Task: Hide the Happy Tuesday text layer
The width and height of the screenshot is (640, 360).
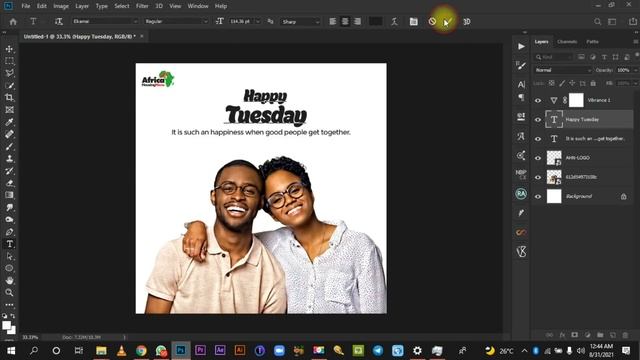Action: [538, 120]
